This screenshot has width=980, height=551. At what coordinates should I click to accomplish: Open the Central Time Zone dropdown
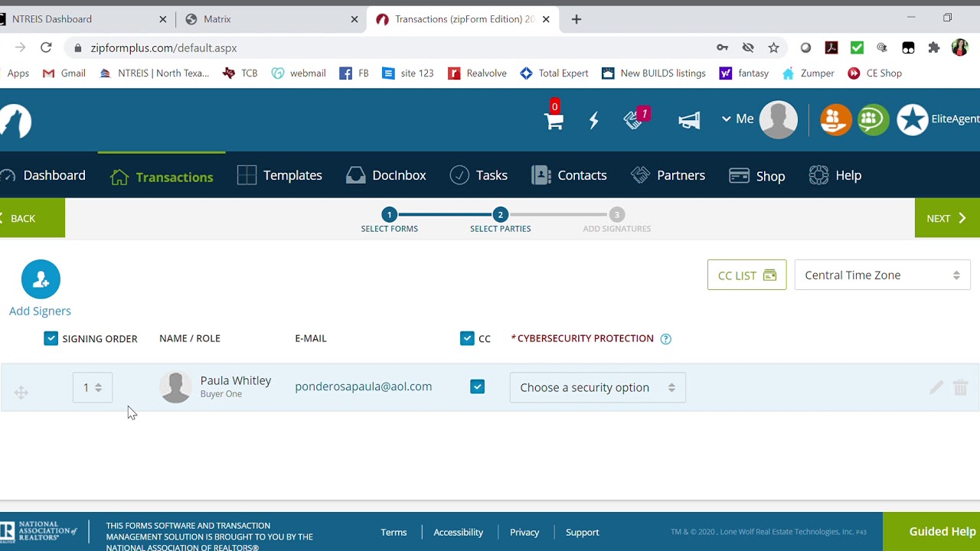coord(882,275)
